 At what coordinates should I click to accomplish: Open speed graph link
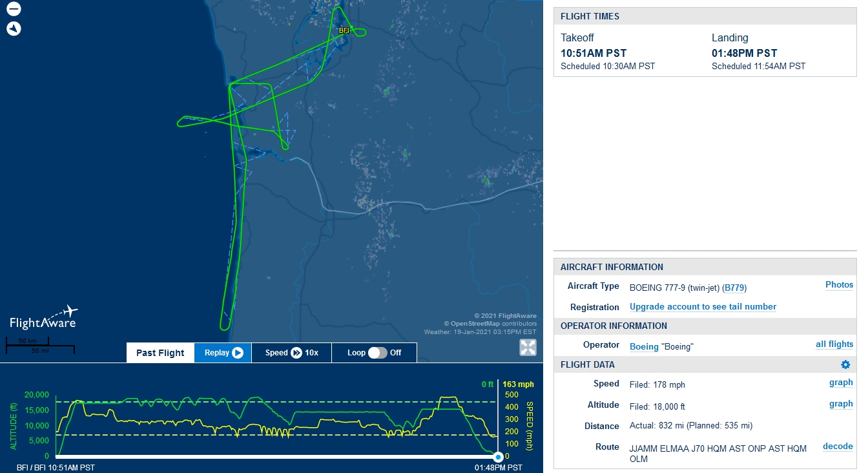point(841,383)
